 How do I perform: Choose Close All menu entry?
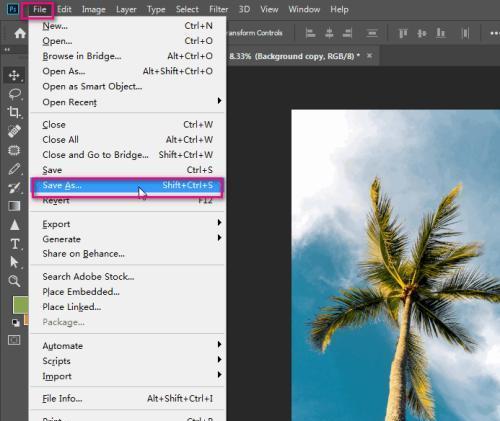pyautogui.click(x=128, y=139)
